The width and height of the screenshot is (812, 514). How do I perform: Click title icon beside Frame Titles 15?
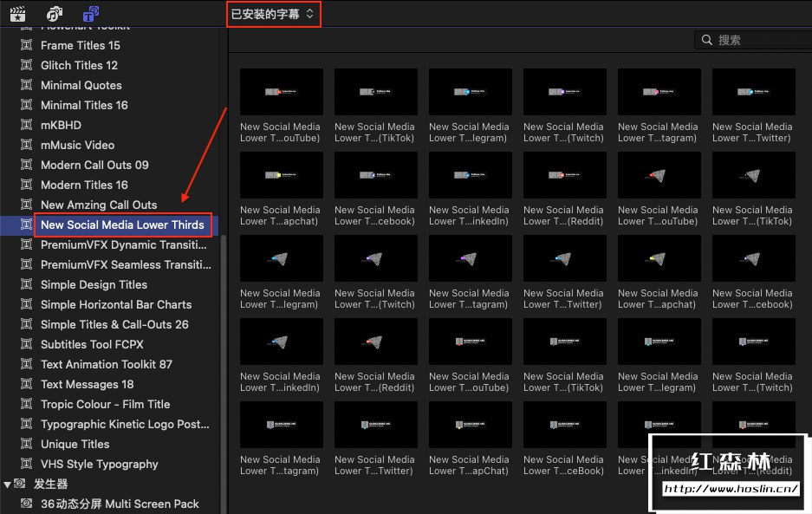click(26, 45)
